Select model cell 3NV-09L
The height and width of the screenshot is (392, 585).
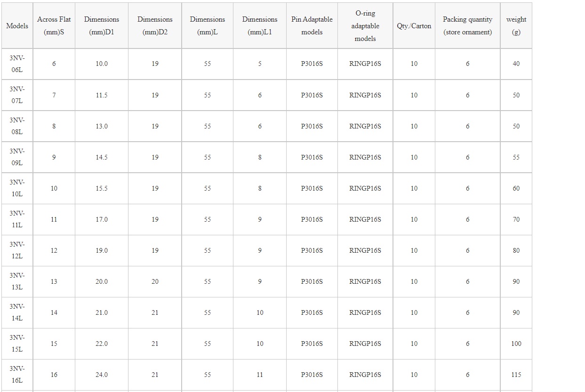[17, 157]
